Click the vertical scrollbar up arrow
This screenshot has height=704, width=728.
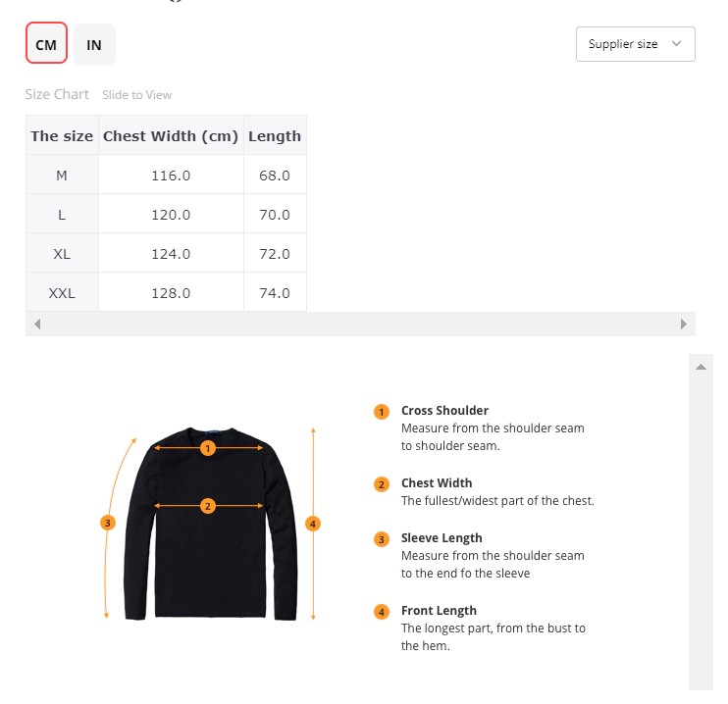(x=701, y=367)
